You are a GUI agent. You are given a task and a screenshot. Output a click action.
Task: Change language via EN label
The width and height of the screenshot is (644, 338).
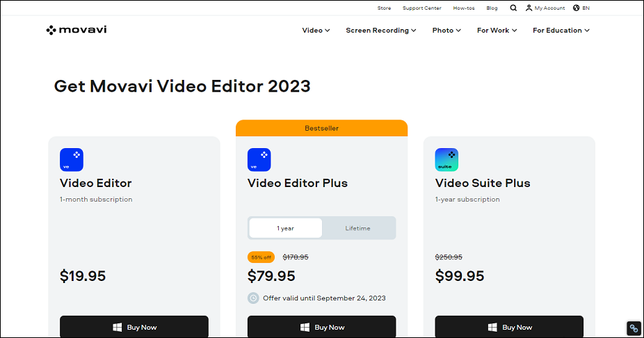(x=586, y=8)
